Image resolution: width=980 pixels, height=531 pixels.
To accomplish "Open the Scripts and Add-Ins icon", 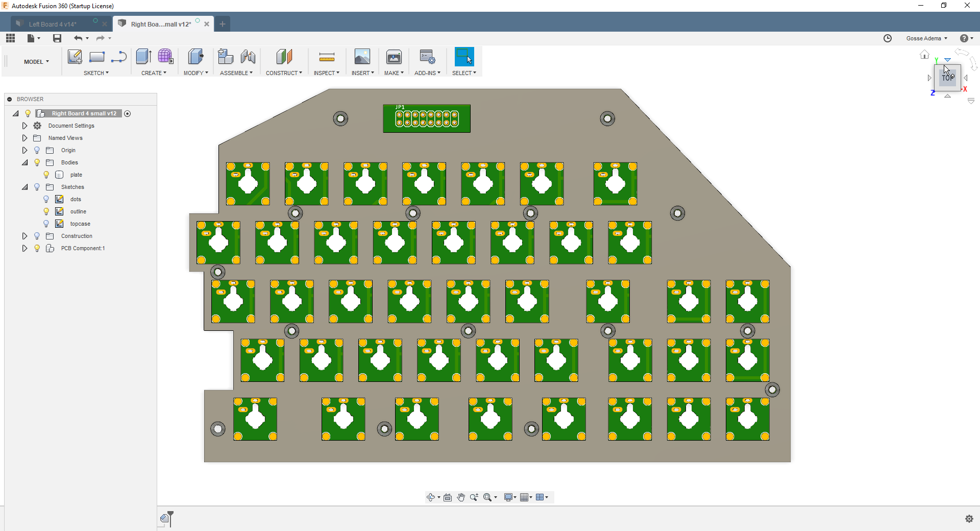I will coord(428,57).
